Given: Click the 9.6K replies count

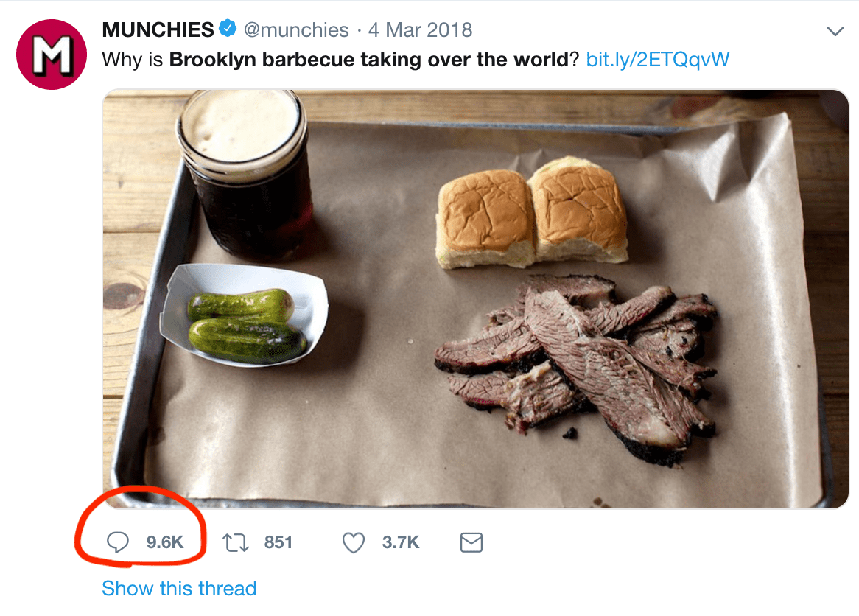Looking at the screenshot, I should [x=164, y=543].
